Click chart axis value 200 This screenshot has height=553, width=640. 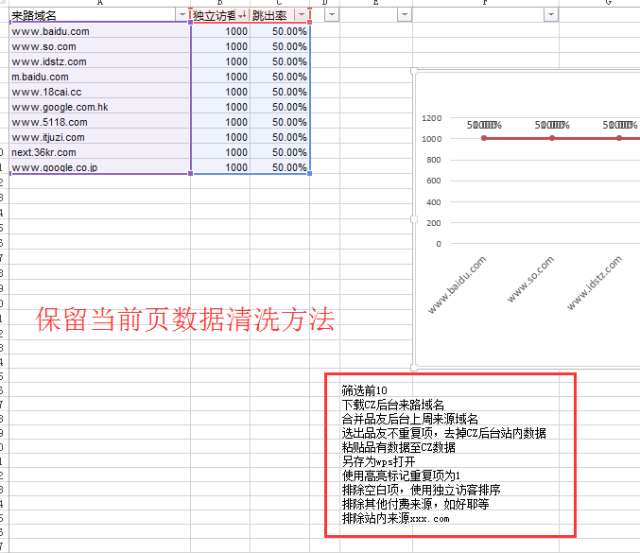pyautogui.click(x=434, y=223)
